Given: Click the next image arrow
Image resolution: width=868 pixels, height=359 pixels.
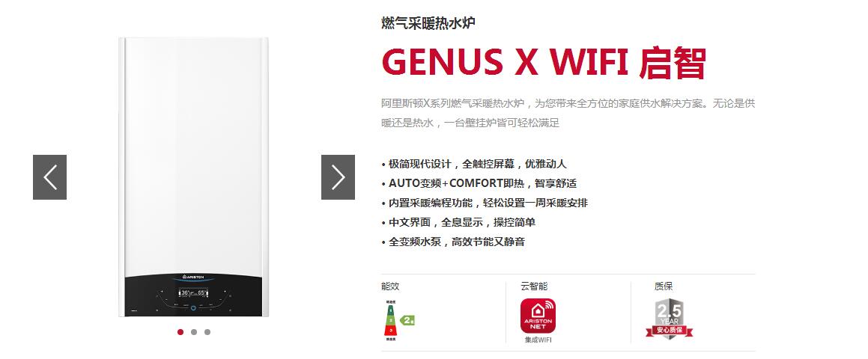Looking at the screenshot, I should (339, 177).
